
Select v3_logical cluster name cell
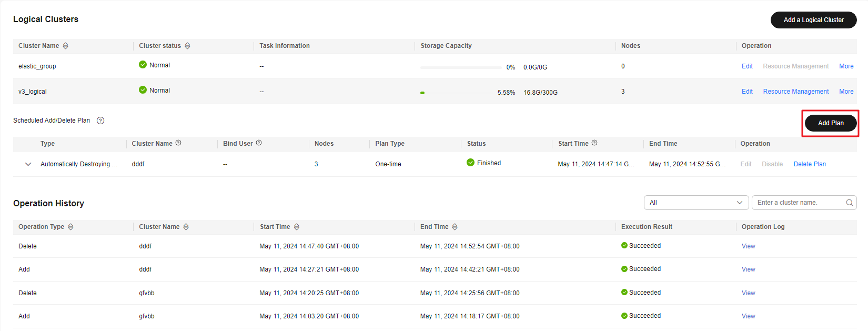coord(33,92)
